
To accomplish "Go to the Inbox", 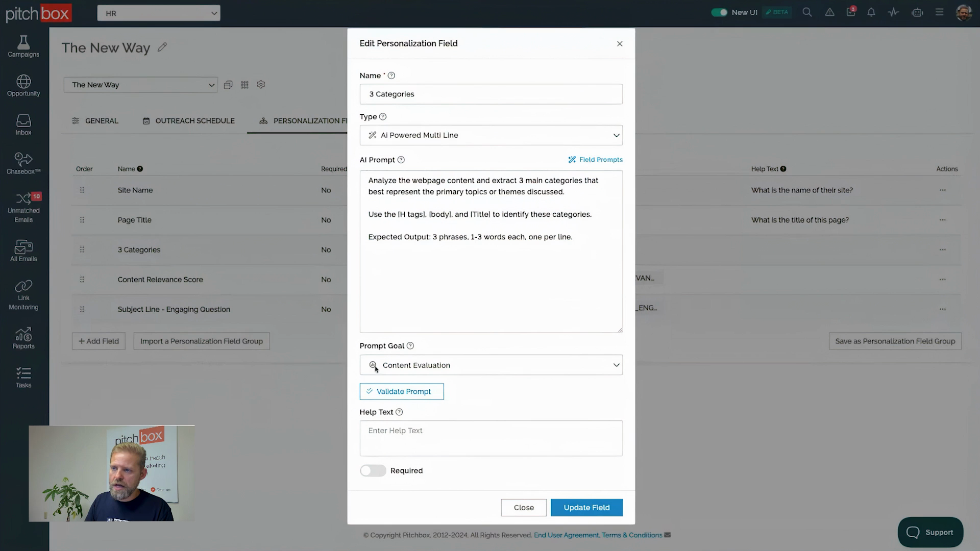I will [23, 125].
